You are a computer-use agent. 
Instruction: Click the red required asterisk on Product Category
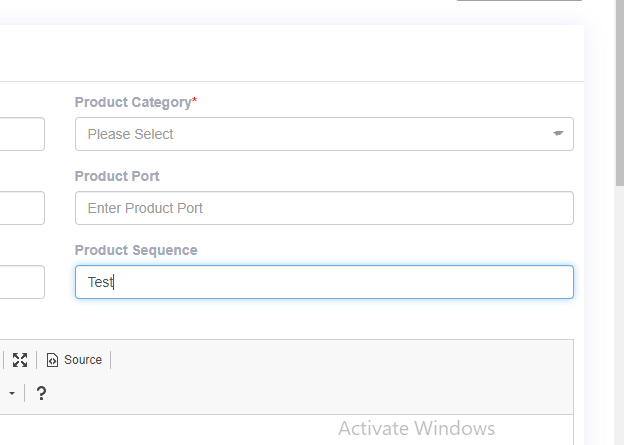(x=195, y=101)
